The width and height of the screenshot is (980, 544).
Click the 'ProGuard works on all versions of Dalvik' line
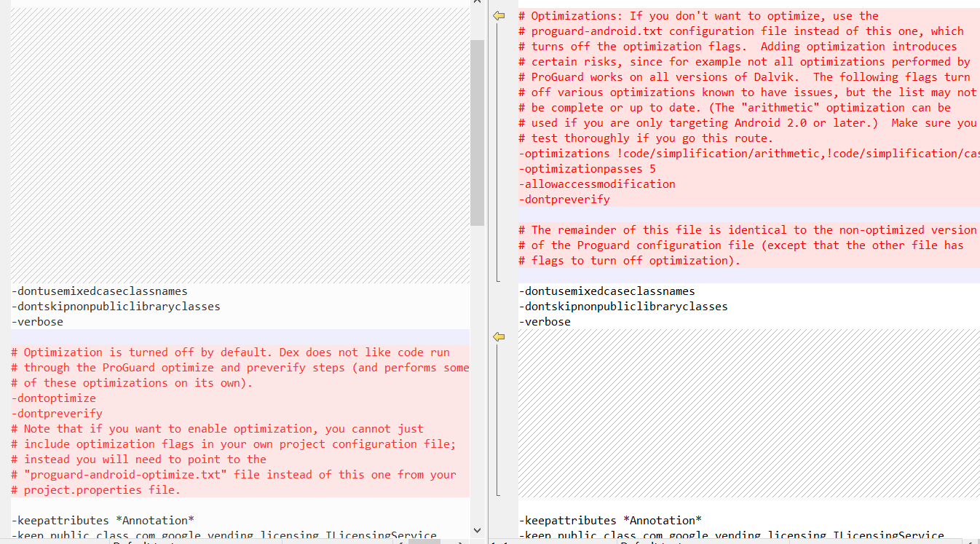(744, 76)
